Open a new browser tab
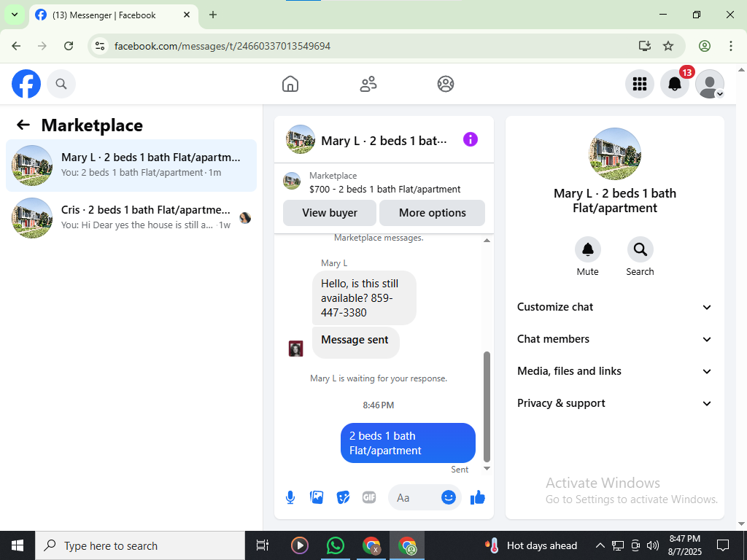Screen dimensions: 747x560 [x=213, y=15]
